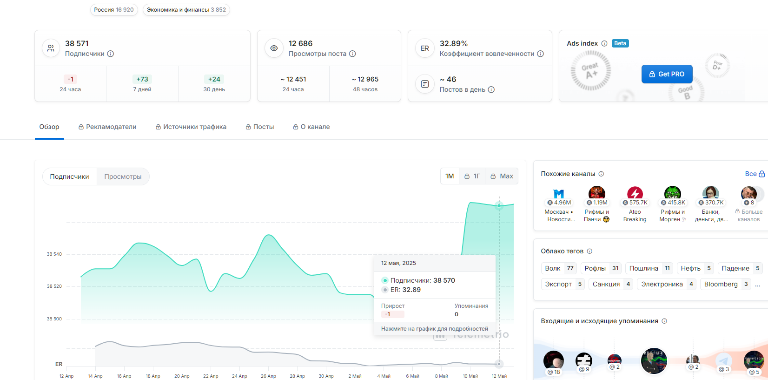Click info icon next to Облако тегов
The height and width of the screenshot is (380, 768).
pos(590,251)
